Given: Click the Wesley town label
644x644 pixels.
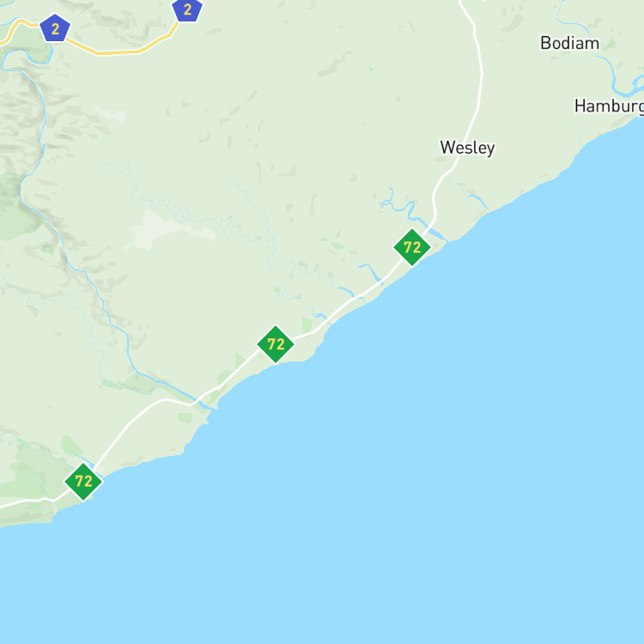Looking at the screenshot, I should point(467,148).
